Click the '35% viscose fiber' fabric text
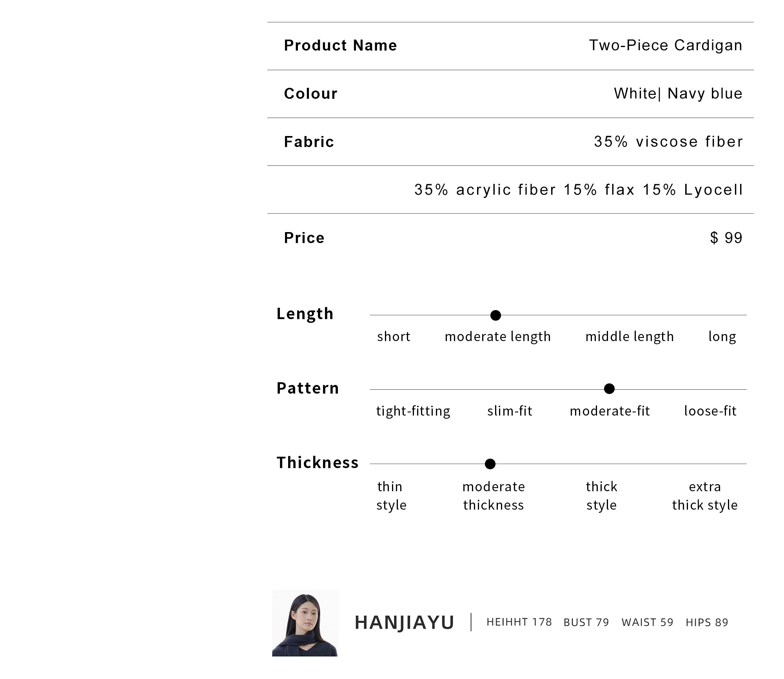 pos(668,142)
